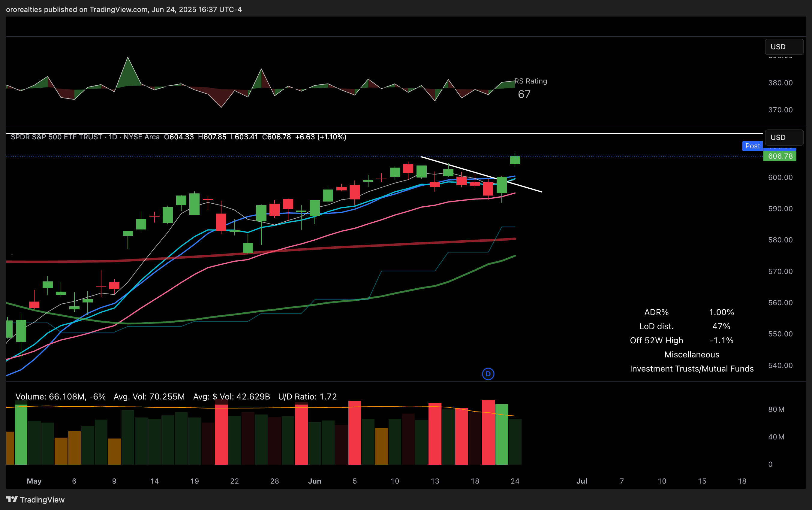This screenshot has width=812, height=510.
Task: Click the -1.1% off-high value
Action: [x=721, y=341]
